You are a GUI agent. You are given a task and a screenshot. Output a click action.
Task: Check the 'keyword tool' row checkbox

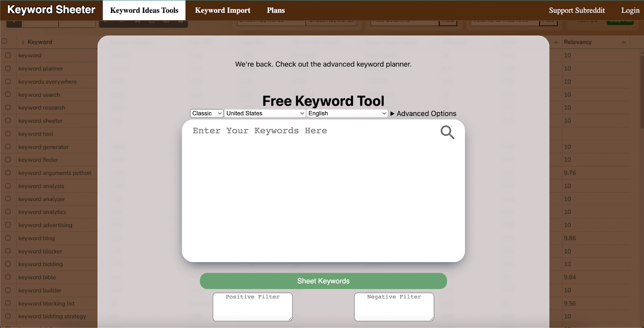[8, 133]
